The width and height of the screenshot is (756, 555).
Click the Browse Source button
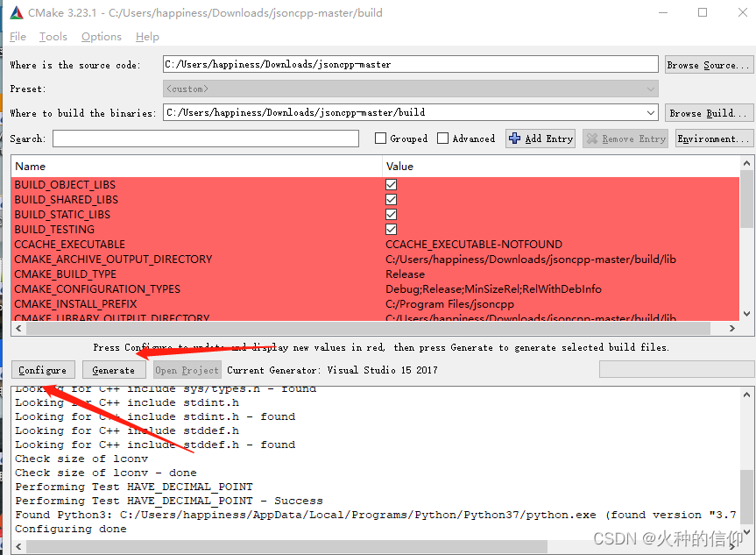tap(708, 65)
